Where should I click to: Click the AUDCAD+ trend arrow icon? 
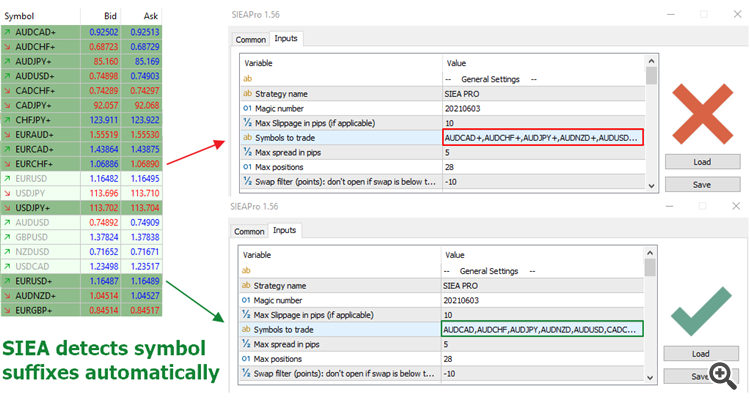(x=7, y=32)
